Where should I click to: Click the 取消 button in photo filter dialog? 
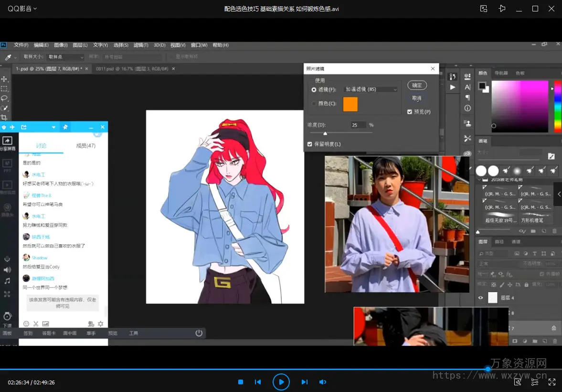click(417, 98)
